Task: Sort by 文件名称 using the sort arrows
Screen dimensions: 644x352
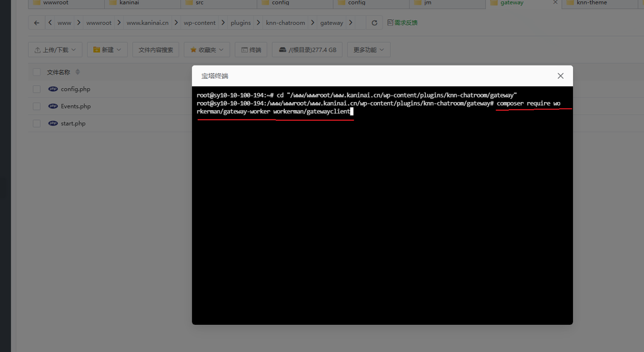Action: pyautogui.click(x=77, y=72)
